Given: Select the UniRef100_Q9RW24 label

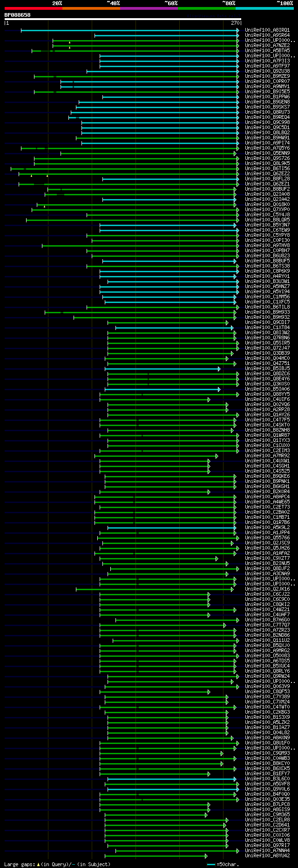Looking at the screenshot, I should (x=267, y=676).
